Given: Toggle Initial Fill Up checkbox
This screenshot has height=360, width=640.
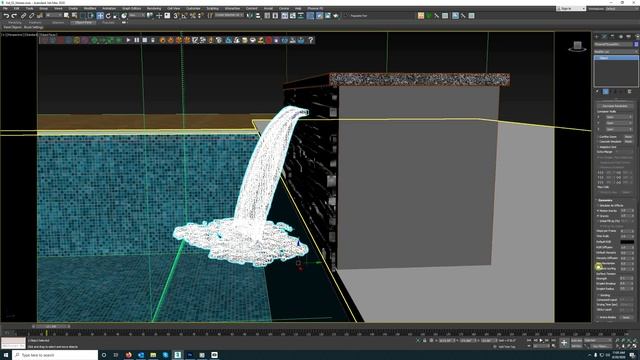Looking at the screenshot, I should coord(598,221).
